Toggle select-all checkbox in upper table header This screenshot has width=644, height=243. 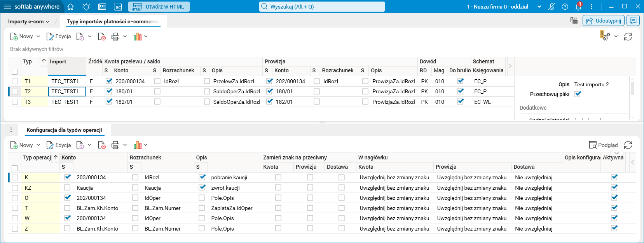15,72
